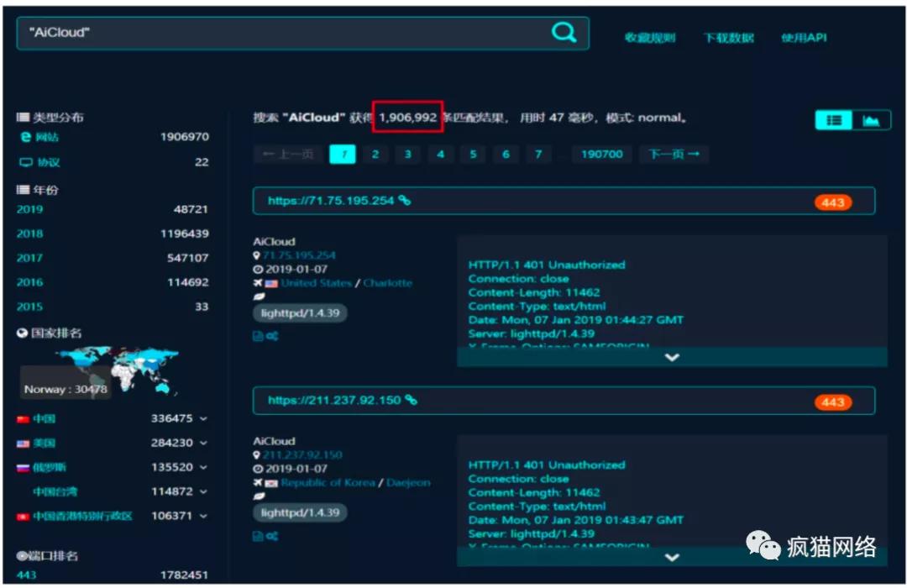
Task: Filter by 网站 type
Action: tap(47, 137)
